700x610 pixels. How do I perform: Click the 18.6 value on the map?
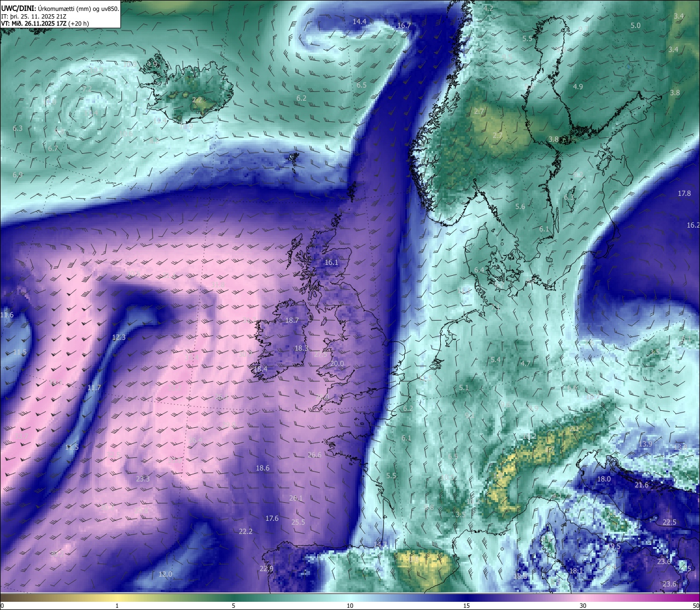pyautogui.click(x=262, y=468)
